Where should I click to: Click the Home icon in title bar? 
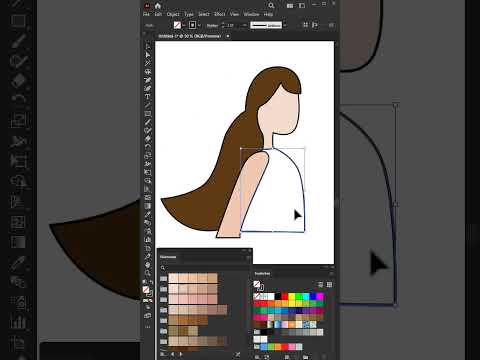[x=158, y=6]
